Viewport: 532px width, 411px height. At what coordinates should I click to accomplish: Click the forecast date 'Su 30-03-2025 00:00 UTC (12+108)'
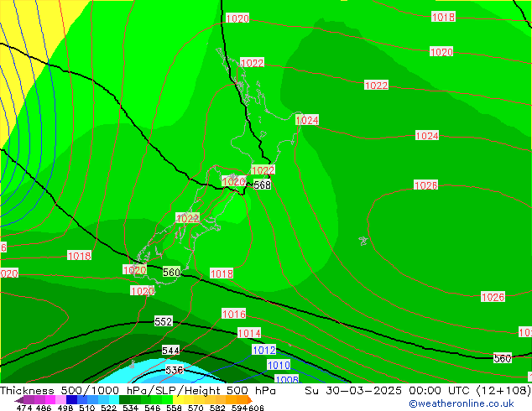(x=418, y=391)
